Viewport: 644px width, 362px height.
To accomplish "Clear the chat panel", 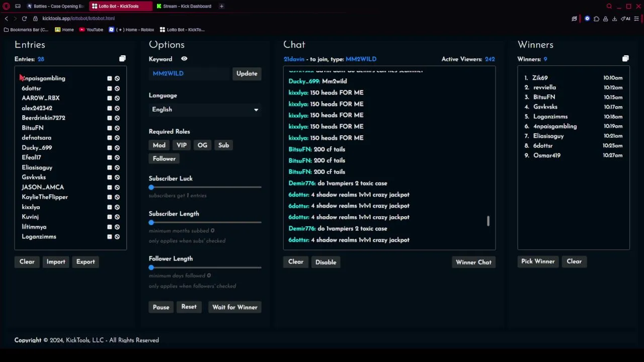I will [x=296, y=262].
